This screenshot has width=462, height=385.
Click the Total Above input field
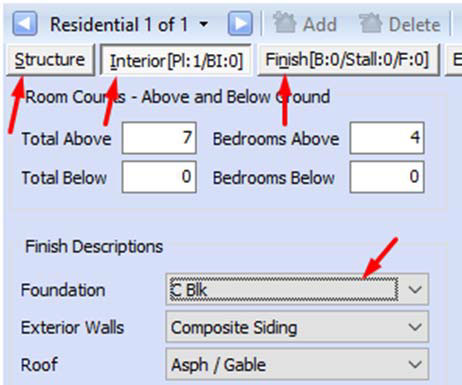pyautogui.click(x=159, y=138)
